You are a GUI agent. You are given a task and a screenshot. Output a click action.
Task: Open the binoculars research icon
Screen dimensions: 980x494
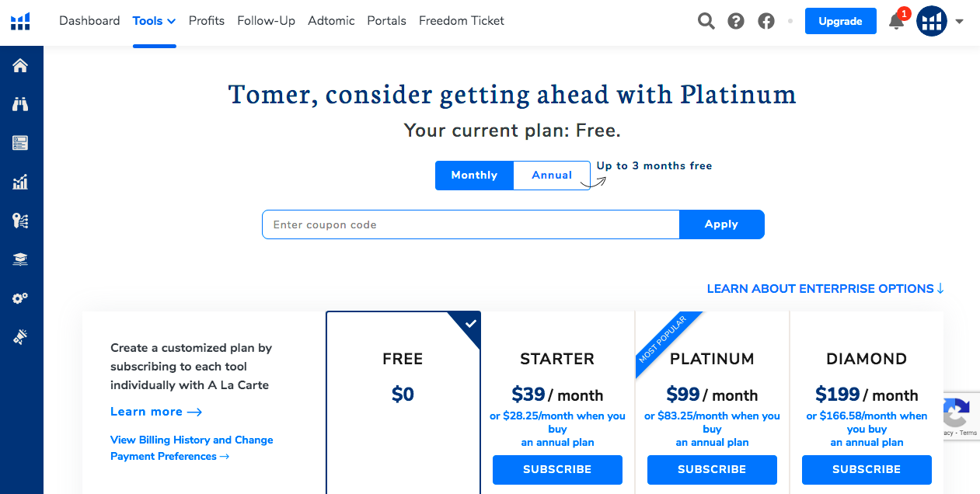pos(20,104)
